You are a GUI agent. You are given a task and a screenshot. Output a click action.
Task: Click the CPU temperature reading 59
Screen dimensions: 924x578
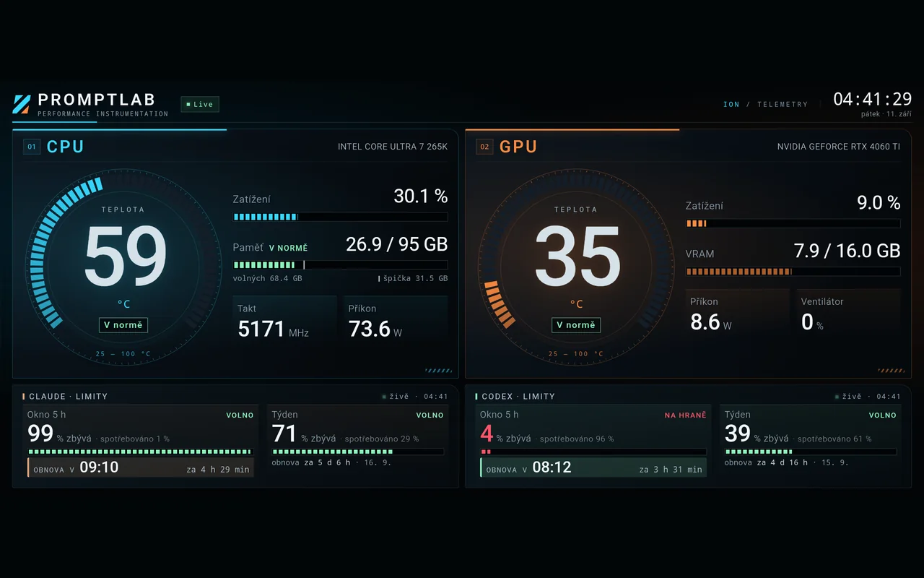[126, 256]
